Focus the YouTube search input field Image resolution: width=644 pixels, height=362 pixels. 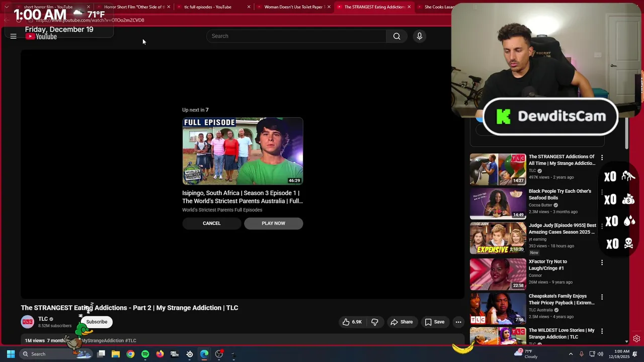296,36
